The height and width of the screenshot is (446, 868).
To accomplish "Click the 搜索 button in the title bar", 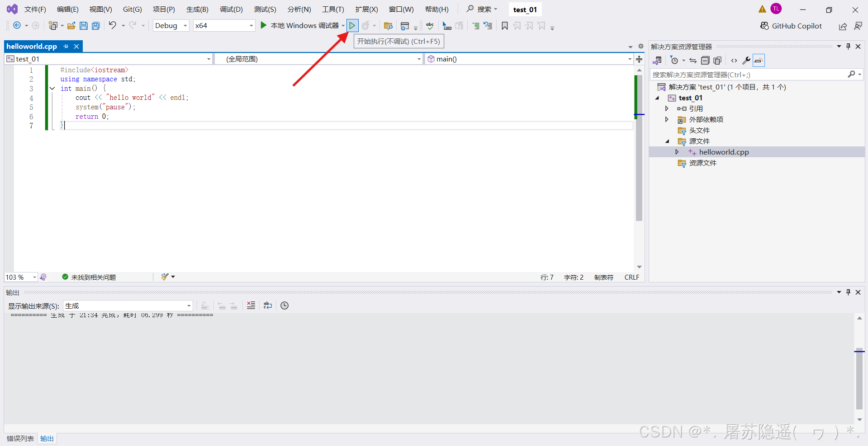I will point(482,9).
